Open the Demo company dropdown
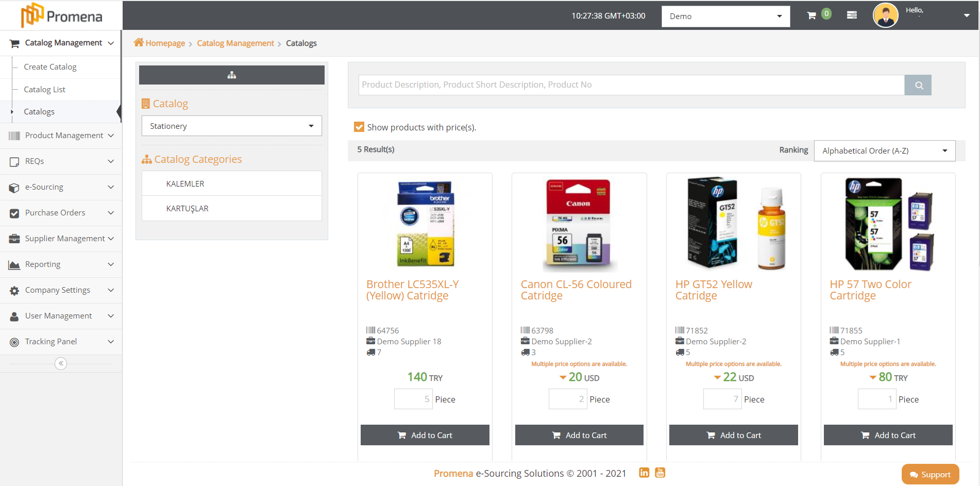980x486 pixels. point(725,16)
